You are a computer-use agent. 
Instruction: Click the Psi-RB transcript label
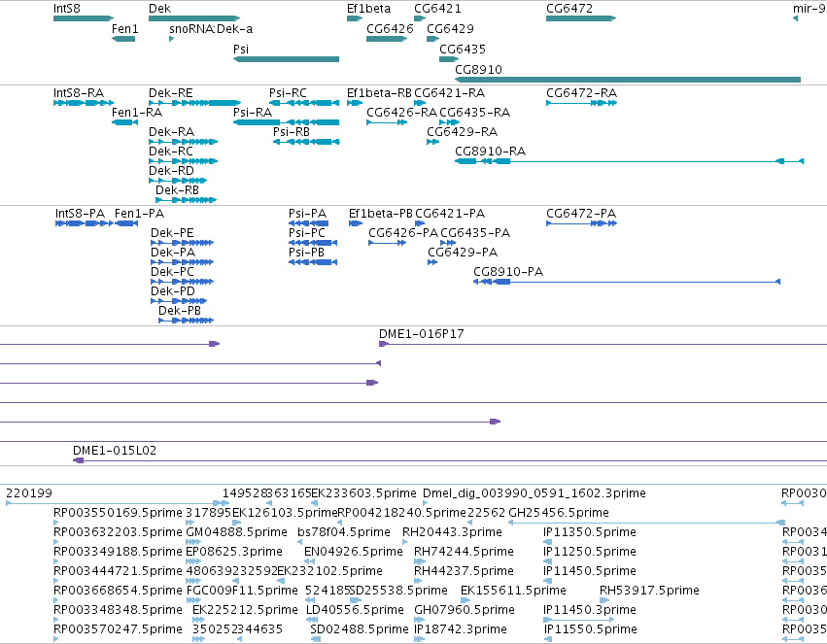pos(292,132)
